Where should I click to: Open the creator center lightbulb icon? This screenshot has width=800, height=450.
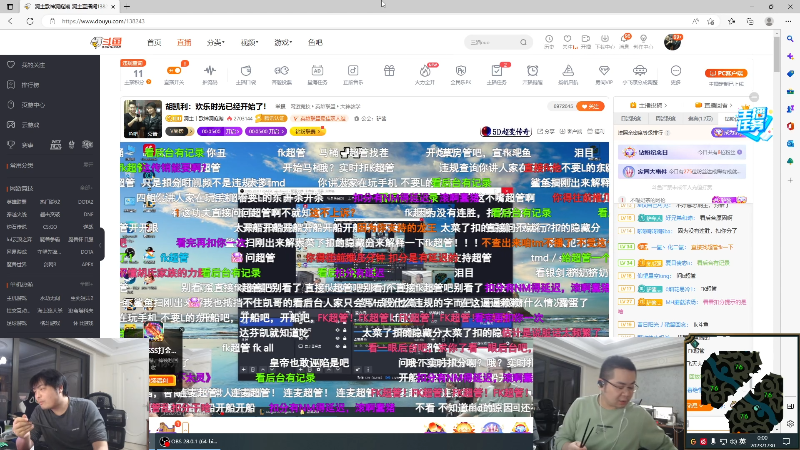643,39
